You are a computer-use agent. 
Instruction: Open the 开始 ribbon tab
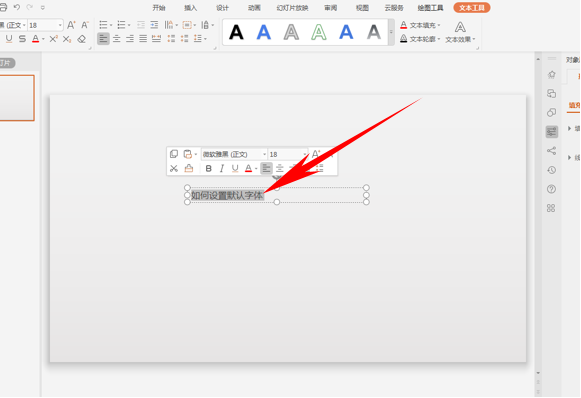tap(159, 8)
